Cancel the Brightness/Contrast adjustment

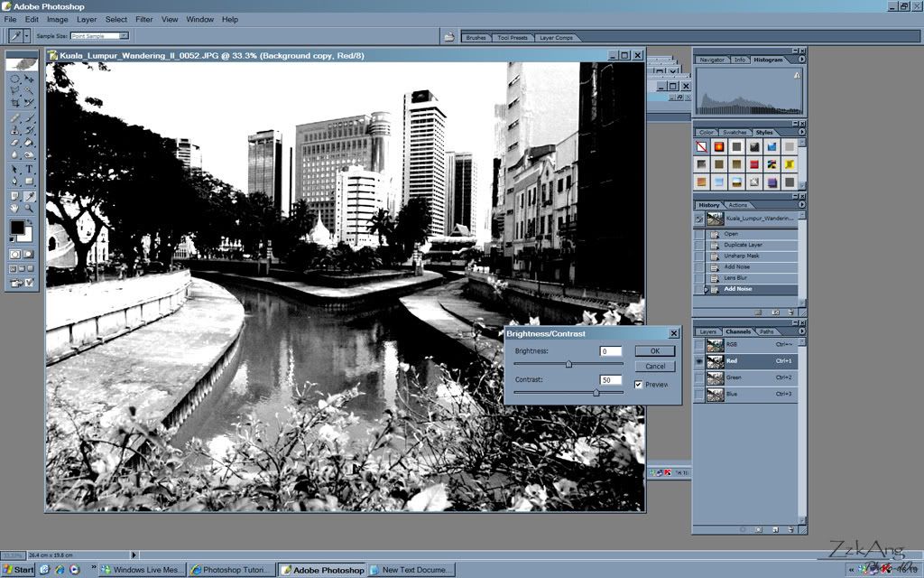click(654, 366)
